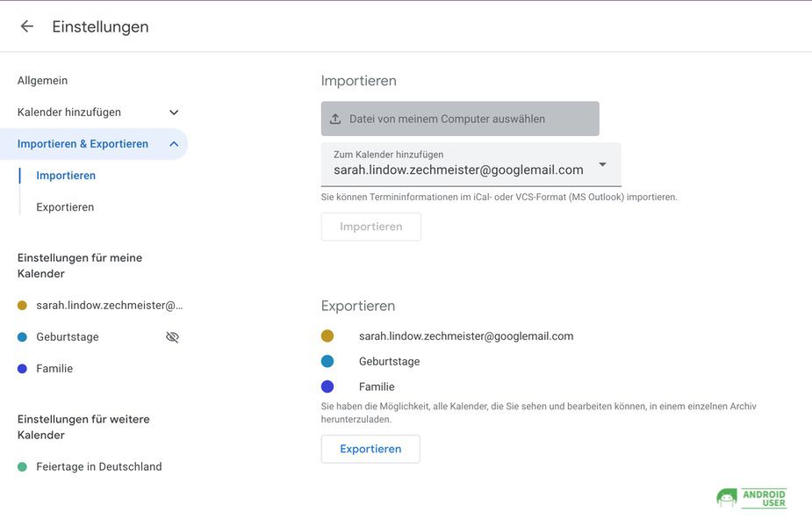Viewport: 812px width, 527px height.
Task: Click Datei von meinem Computer auswählen
Action: click(x=460, y=119)
